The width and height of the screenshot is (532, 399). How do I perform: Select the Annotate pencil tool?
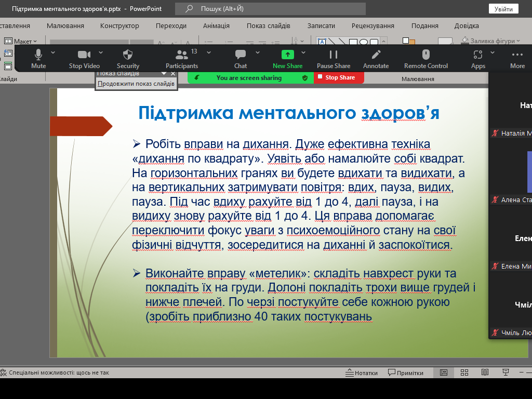pyautogui.click(x=376, y=58)
